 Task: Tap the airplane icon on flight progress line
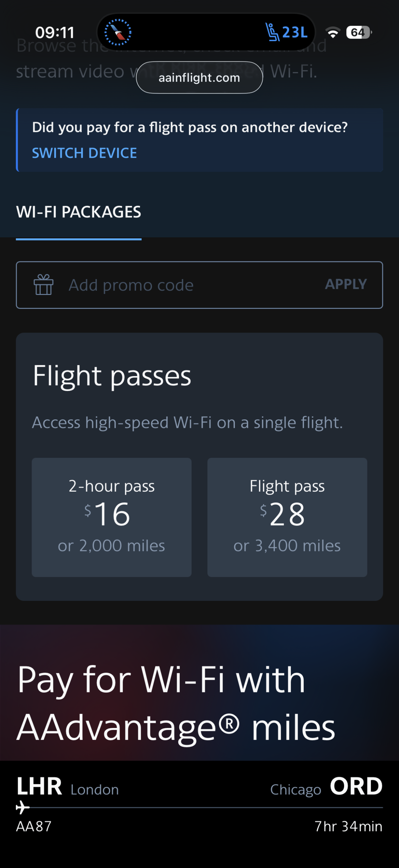click(23, 808)
